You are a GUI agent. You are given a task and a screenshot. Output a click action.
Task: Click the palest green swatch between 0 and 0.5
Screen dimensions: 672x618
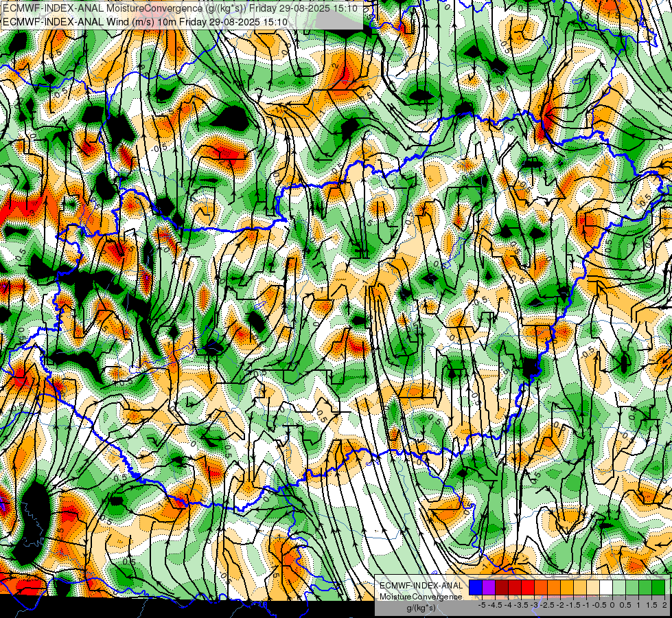tap(619, 588)
